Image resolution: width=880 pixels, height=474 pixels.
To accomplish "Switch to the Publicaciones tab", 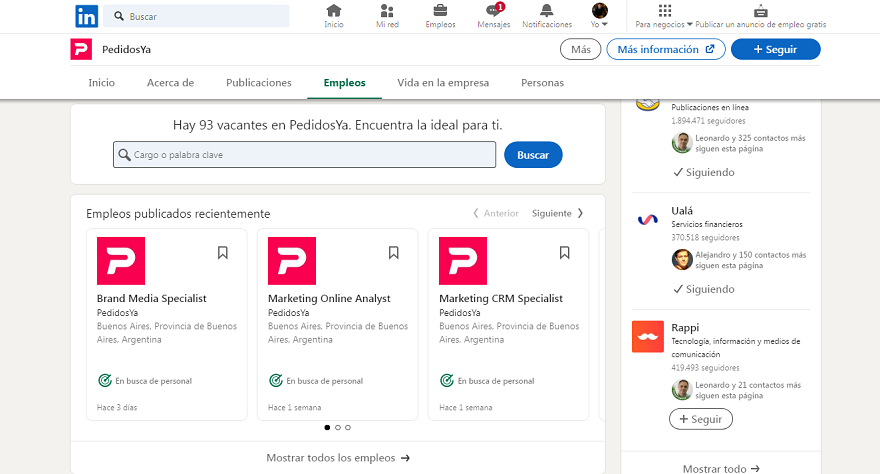I will coord(258,83).
